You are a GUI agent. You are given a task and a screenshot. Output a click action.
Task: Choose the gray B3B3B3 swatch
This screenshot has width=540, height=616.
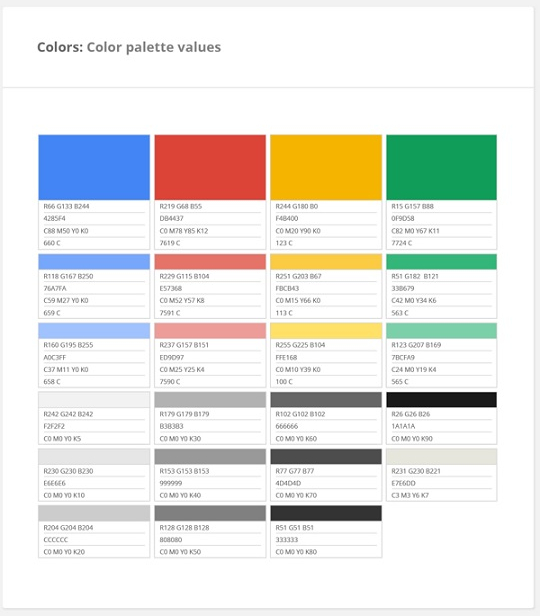tap(210, 400)
